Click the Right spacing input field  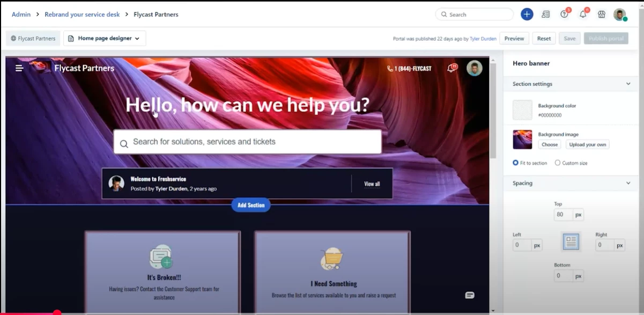(605, 245)
